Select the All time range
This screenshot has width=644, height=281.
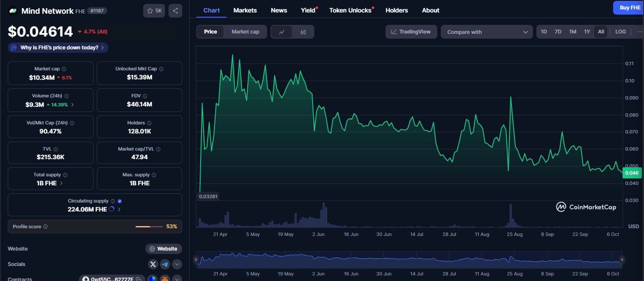pos(601,31)
